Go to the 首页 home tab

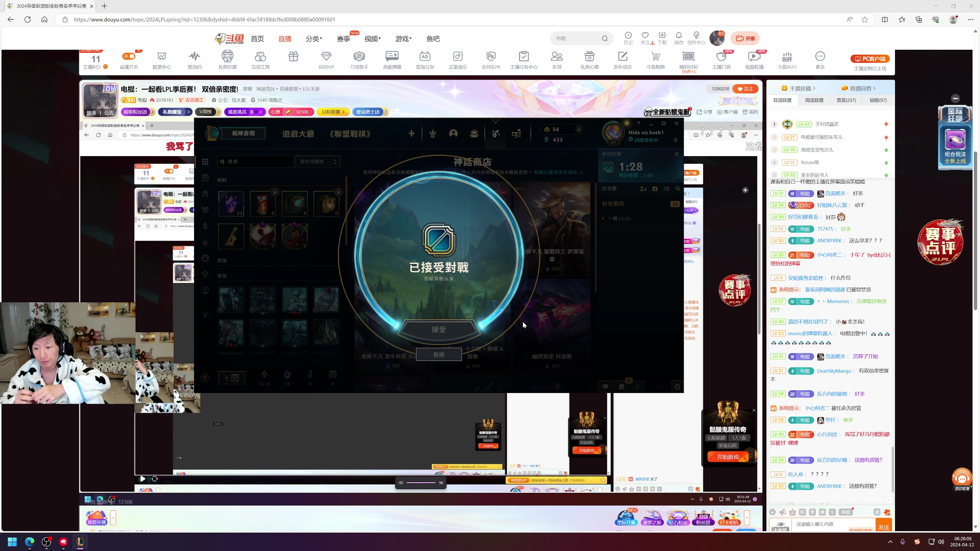point(257,39)
